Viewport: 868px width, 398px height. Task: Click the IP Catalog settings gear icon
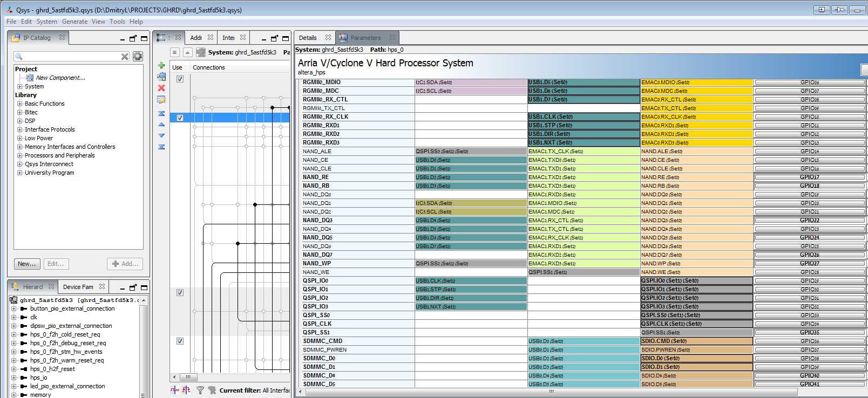[x=138, y=56]
